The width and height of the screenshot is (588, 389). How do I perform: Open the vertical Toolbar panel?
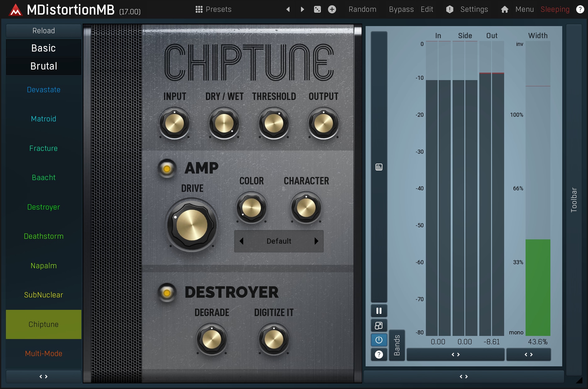tap(574, 200)
